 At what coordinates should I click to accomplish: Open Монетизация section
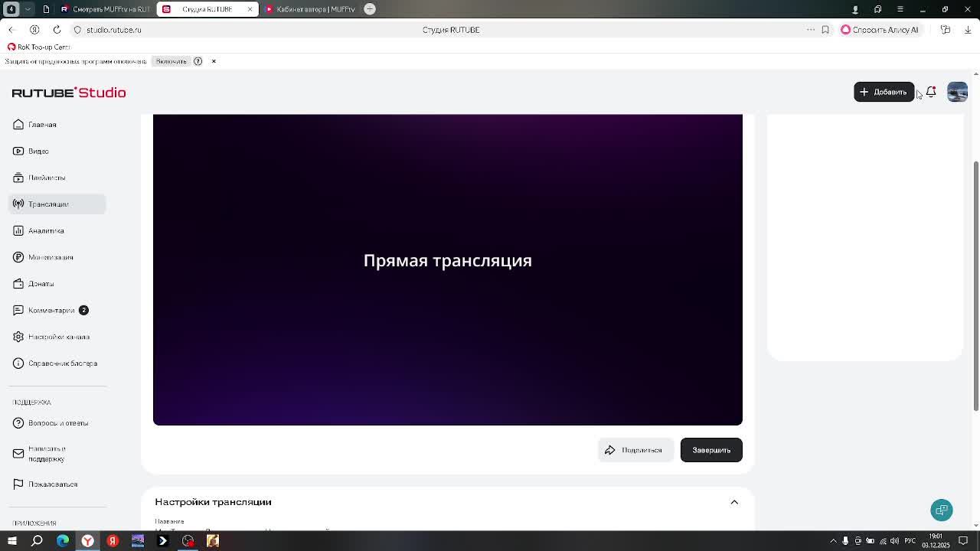(x=57, y=257)
